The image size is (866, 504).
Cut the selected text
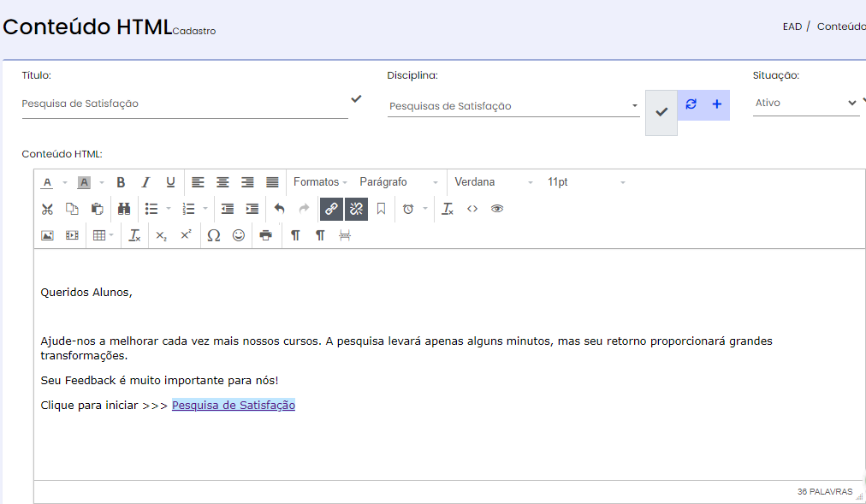(x=48, y=209)
